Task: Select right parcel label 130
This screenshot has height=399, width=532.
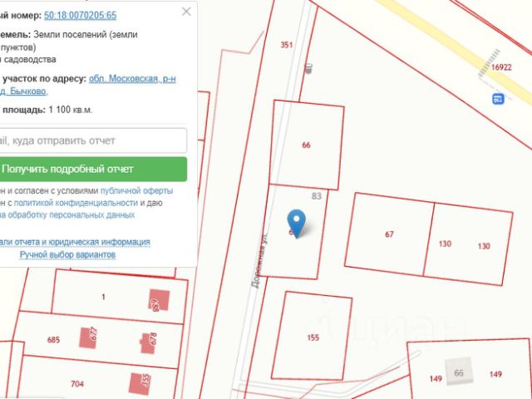Action: coord(484,246)
